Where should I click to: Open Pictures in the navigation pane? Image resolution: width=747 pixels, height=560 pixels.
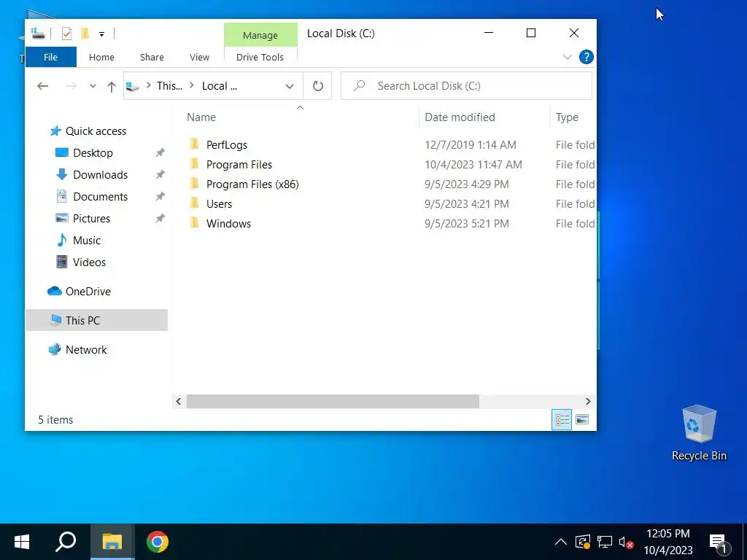(91, 219)
